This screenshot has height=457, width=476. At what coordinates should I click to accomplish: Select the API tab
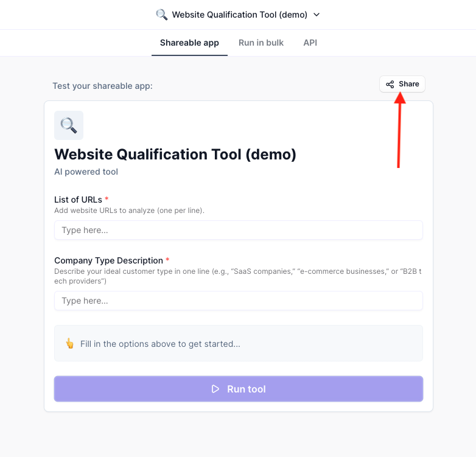(x=310, y=43)
